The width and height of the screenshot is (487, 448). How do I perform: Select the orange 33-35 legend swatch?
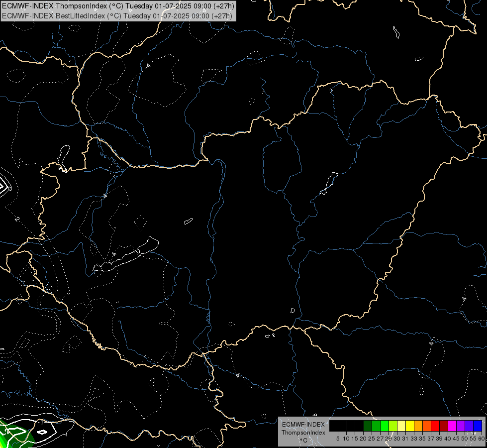click(x=418, y=426)
